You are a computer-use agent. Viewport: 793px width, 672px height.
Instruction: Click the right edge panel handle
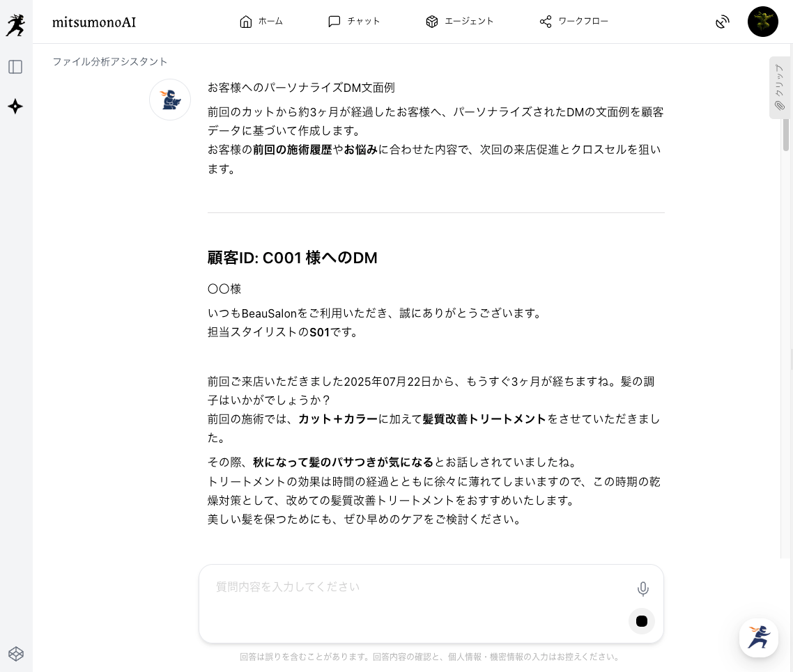click(x=791, y=359)
